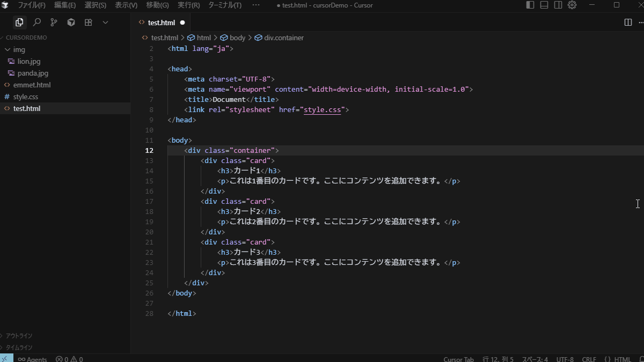Image resolution: width=644 pixels, height=362 pixels.
Task: Open the 表示(V) menu
Action: coord(126,5)
